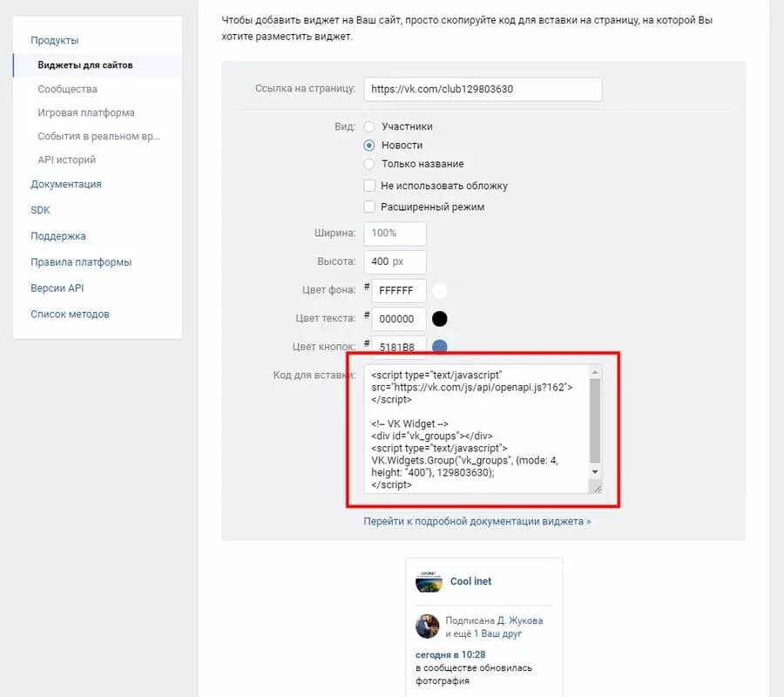This screenshot has height=697, width=784.
Task: Select the Участники radio option
Action: (369, 126)
